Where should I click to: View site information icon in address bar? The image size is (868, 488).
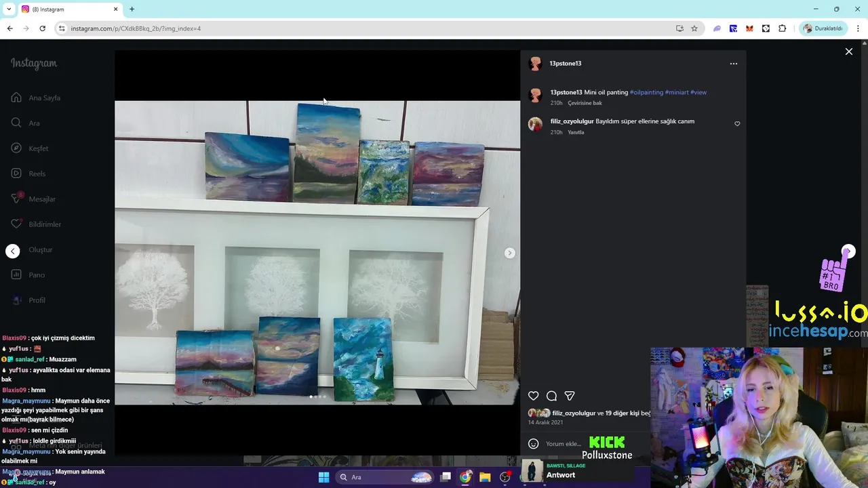click(x=62, y=28)
